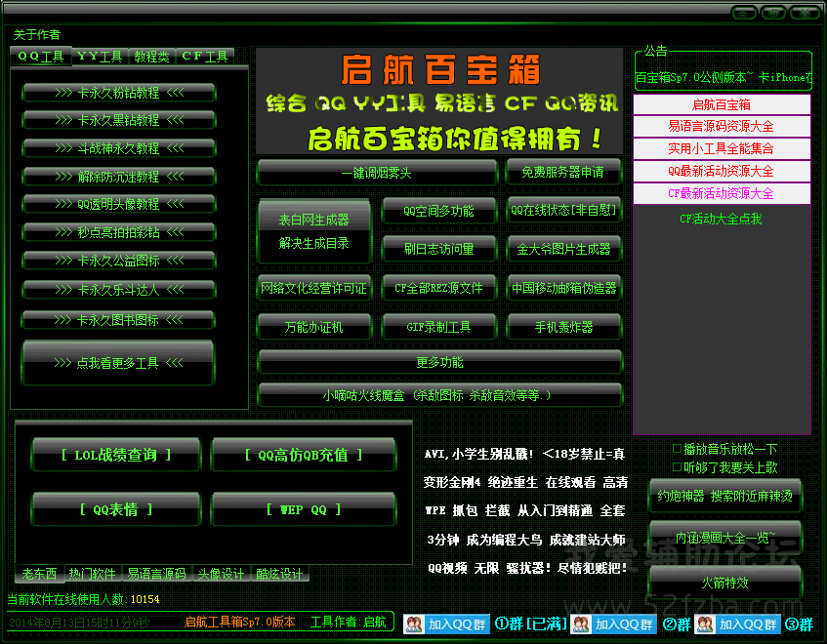Viewport: 827px width, 644px height.
Task: Click 变形金刚4 绝迹重生 在线观看 link
Action: coord(526,482)
